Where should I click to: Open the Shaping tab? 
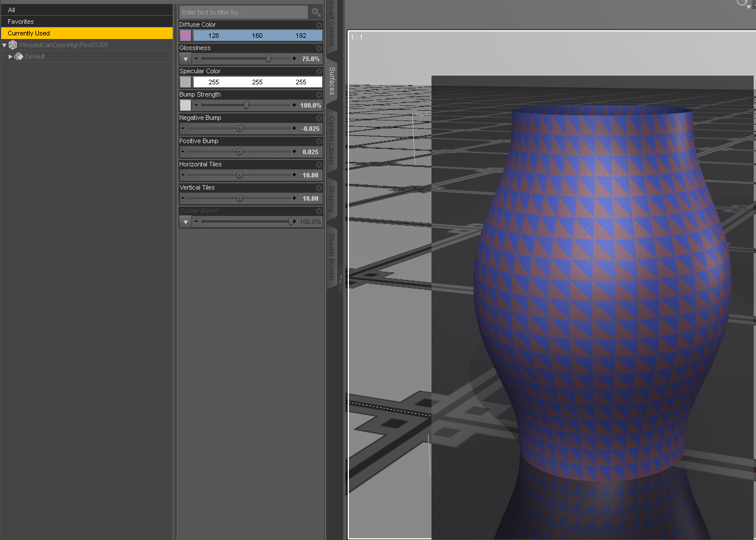(331, 199)
